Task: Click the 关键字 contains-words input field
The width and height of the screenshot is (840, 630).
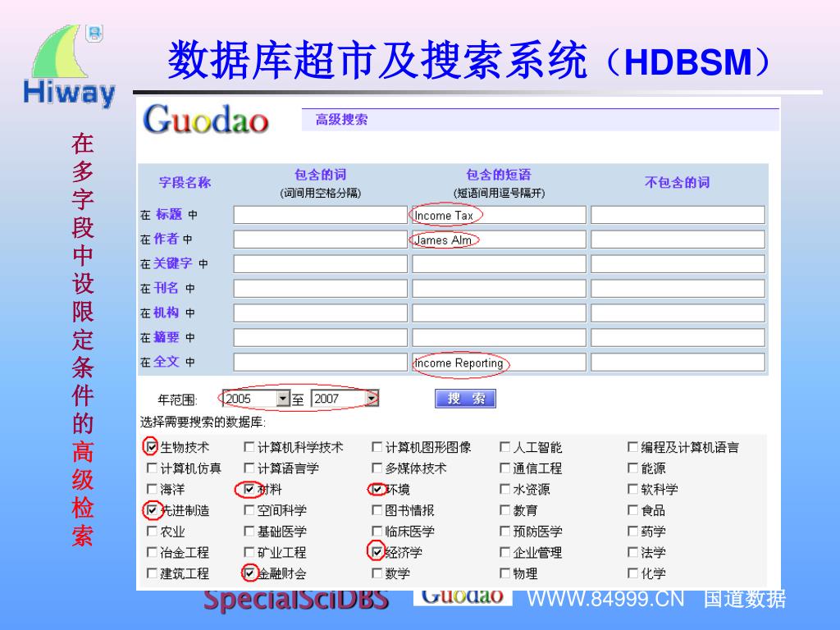Action: (x=321, y=264)
